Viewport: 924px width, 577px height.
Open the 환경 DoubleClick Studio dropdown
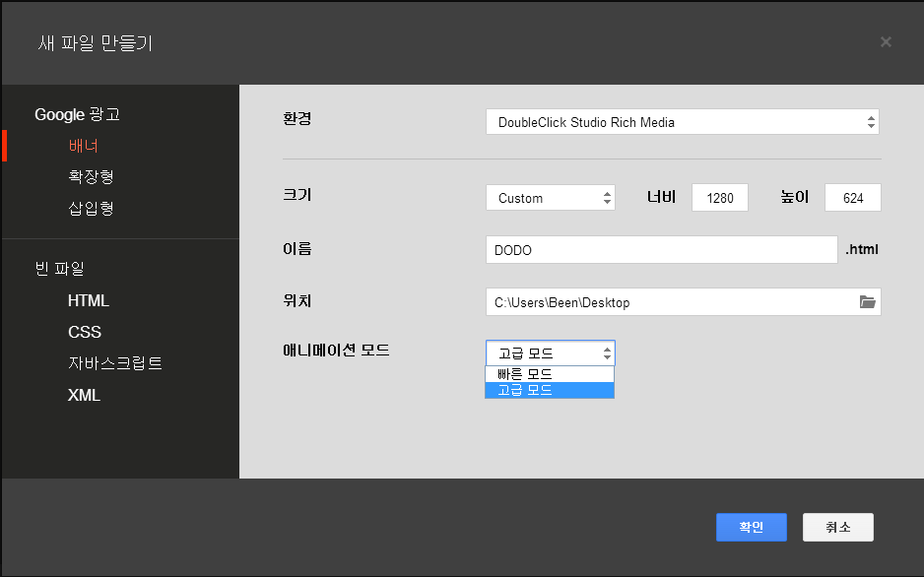pyautogui.click(x=682, y=122)
